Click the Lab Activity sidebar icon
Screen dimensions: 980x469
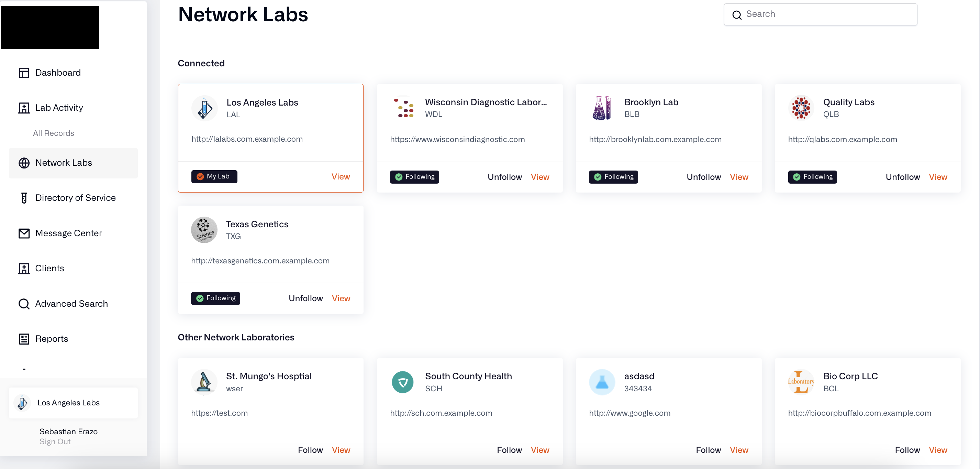(x=24, y=108)
